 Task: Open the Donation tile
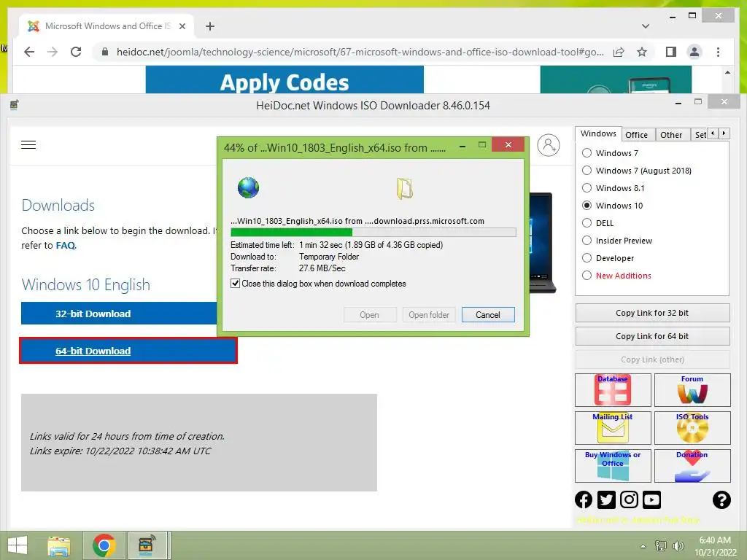[692, 466]
